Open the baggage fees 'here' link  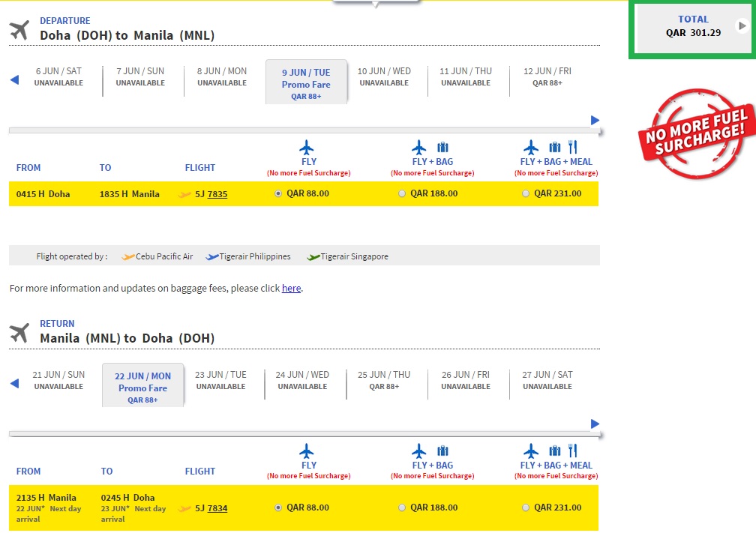(291, 288)
